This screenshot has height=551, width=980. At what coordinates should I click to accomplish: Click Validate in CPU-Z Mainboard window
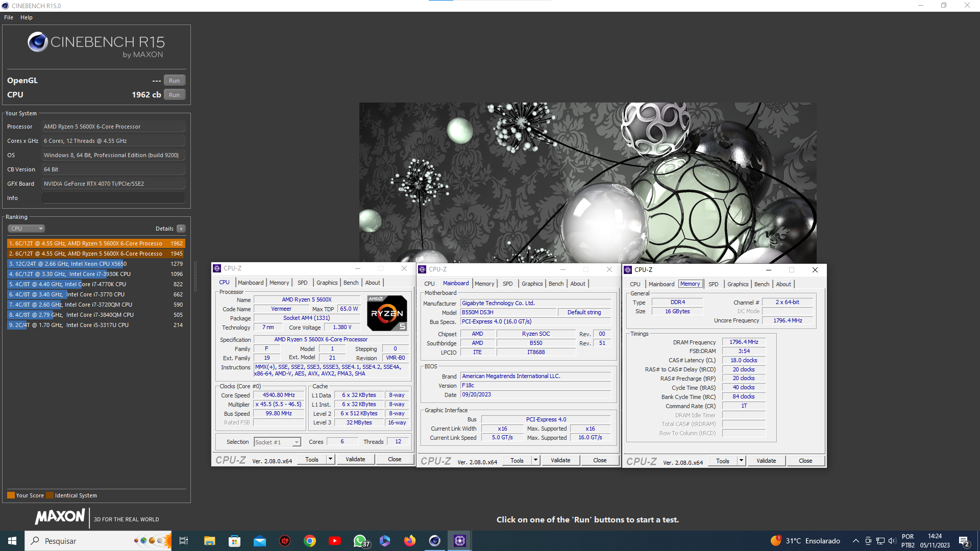560,460
